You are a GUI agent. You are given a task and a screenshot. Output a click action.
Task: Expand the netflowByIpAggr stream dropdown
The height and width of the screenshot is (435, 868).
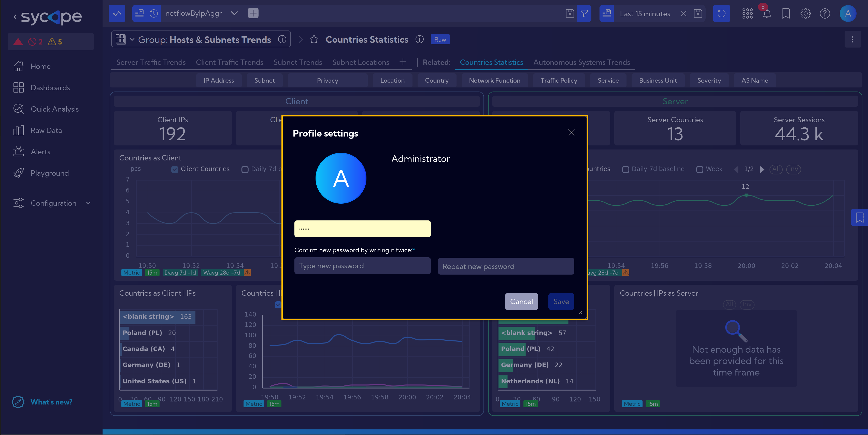(x=234, y=13)
